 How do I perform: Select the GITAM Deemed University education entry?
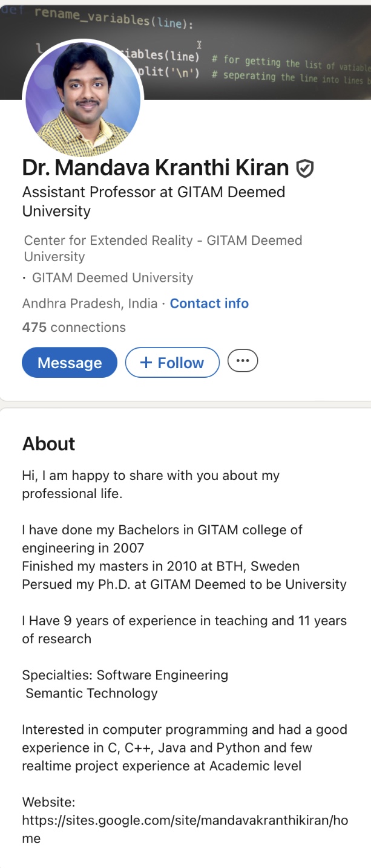(112, 278)
